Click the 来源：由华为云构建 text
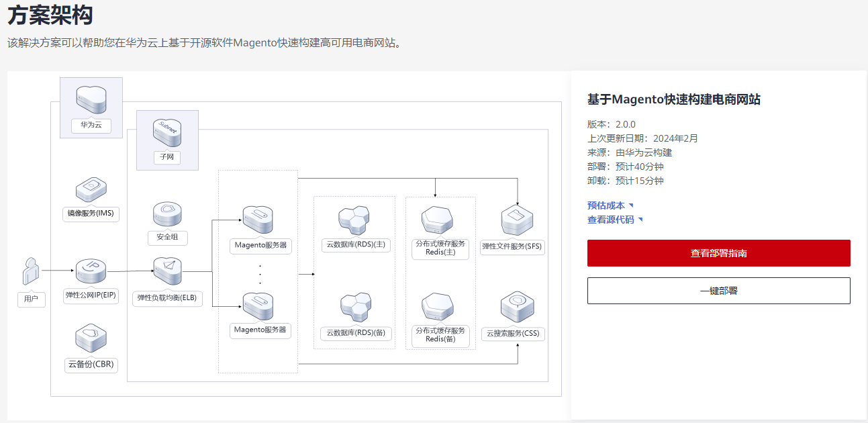Viewport: 868px width, 423px height. click(630, 152)
